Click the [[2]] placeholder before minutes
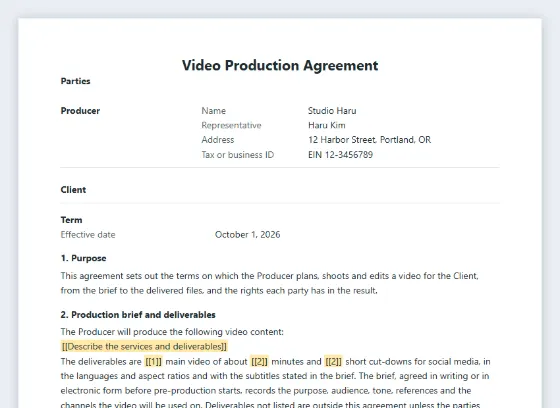The height and width of the screenshot is (408, 560). click(259, 362)
